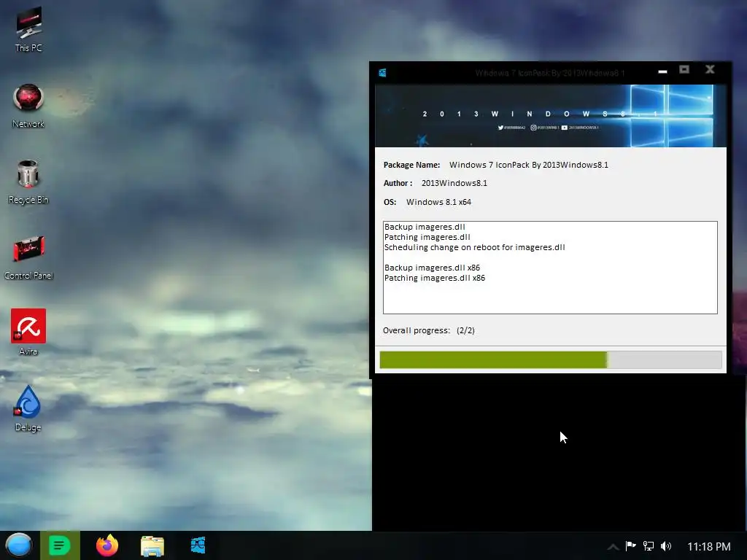
Task: Open the Action Center flag icon
Action: (631, 545)
